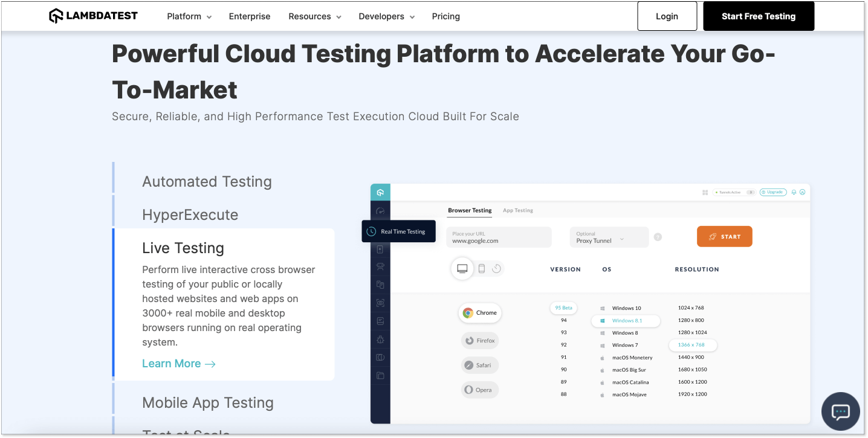This screenshot has height=438, width=868.
Task: Follow the Learn More link
Action: [179, 363]
